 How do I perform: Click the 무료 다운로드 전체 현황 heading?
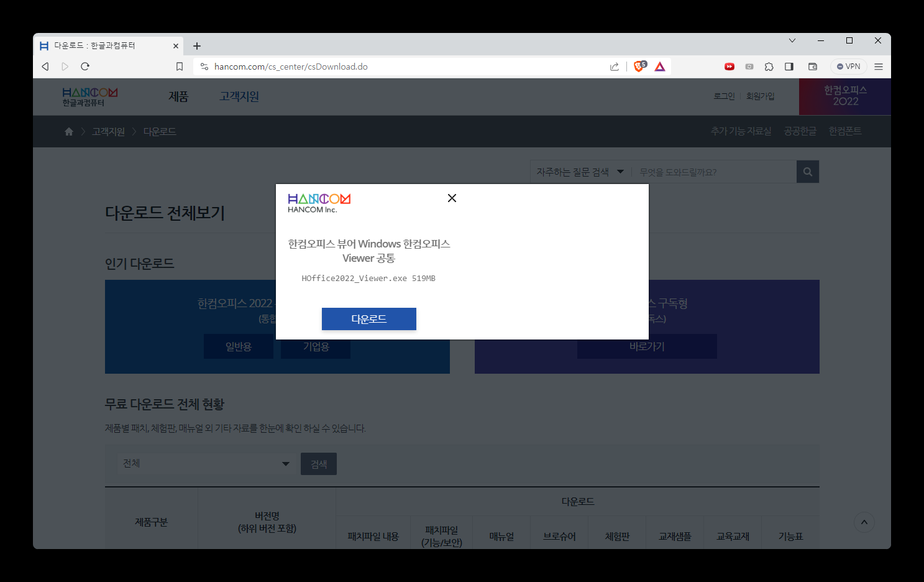pyautogui.click(x=165, y=404)
